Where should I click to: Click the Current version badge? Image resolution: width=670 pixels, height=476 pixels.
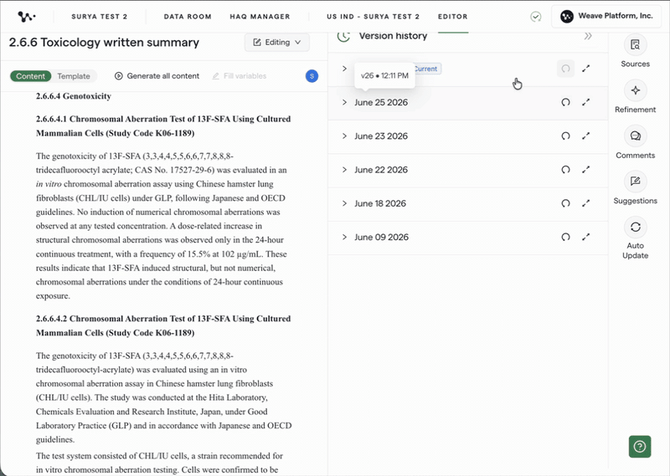coord(426,68)
